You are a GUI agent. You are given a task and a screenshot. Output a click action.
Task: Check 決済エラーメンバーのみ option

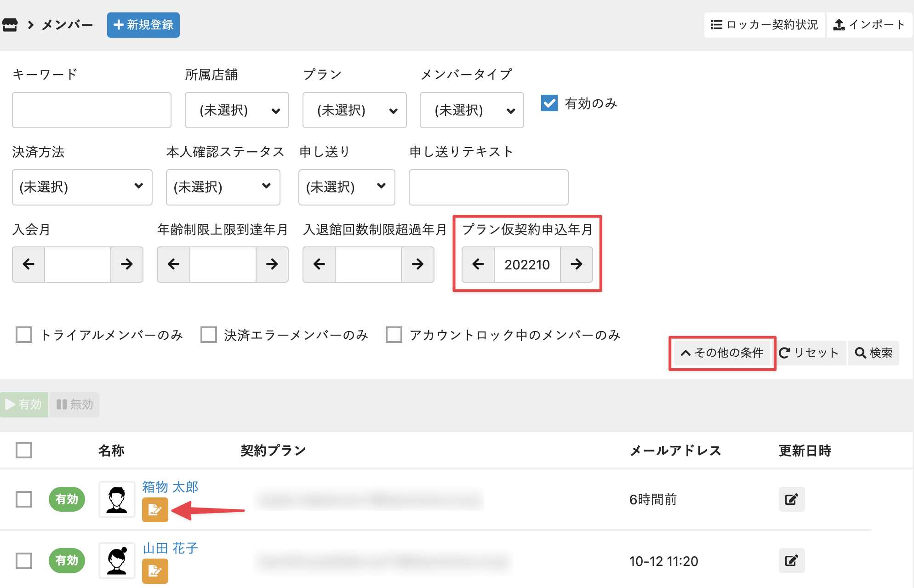coord(209,335)
